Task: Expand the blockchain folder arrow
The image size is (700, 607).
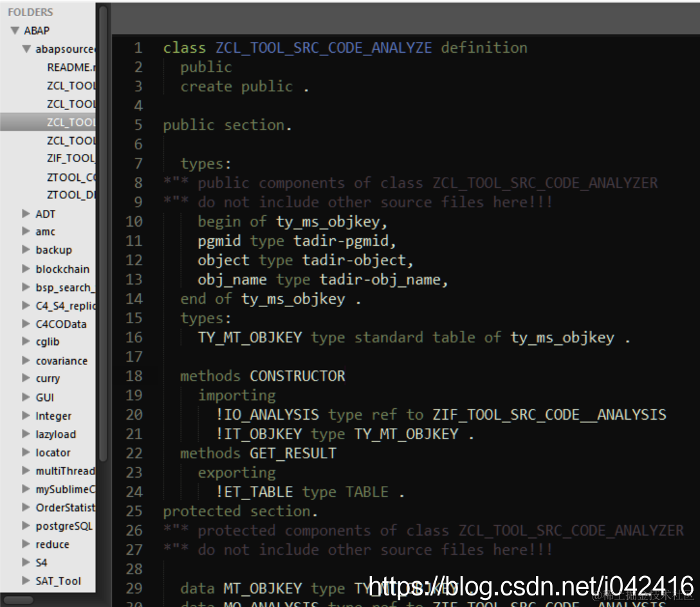Action: [26, 268]
